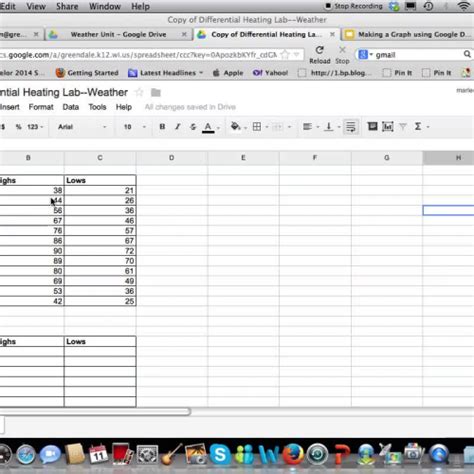The width and height of the screenshot is (474, 474).
Task: Expand the merge cells dropdown arrow
Action: point(289,127)
